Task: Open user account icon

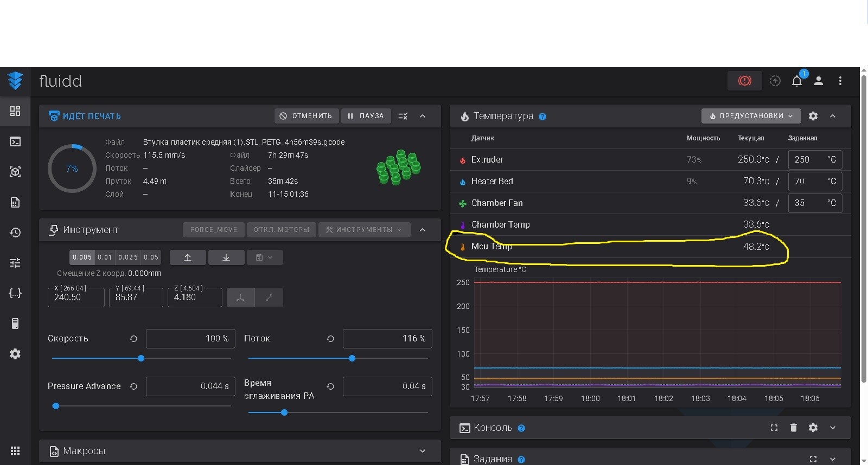Action: pos(819,81)
